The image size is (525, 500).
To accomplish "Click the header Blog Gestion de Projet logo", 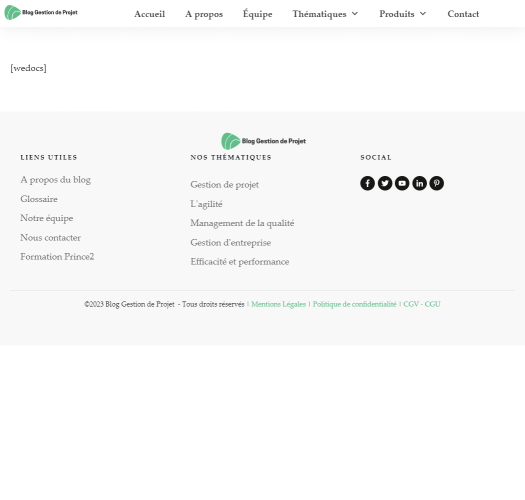I will pyautogui.click(x=41, y=12).
